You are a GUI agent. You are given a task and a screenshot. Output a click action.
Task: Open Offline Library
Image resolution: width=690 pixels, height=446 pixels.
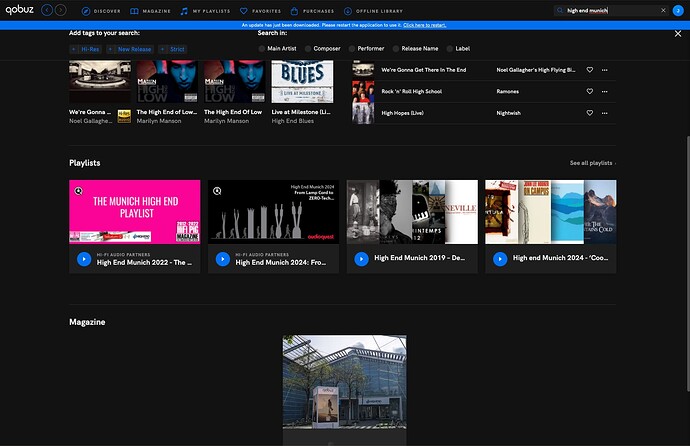(373, 11)
